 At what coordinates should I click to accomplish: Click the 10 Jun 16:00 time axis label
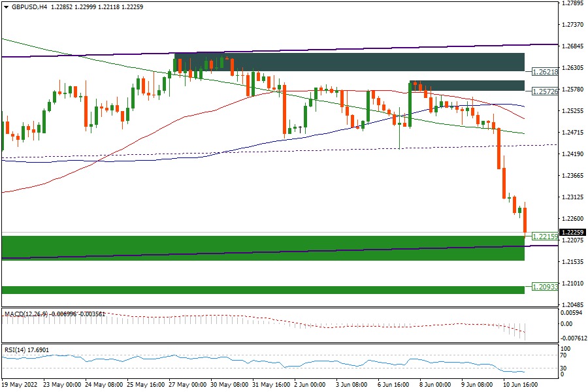[x=520, y=385]
